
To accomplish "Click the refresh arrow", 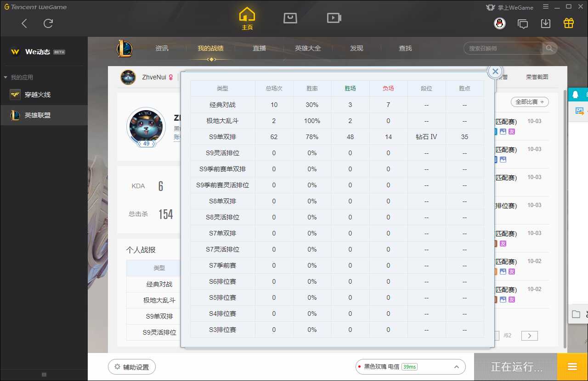I will pyautogui.click(x=48, y=23).
